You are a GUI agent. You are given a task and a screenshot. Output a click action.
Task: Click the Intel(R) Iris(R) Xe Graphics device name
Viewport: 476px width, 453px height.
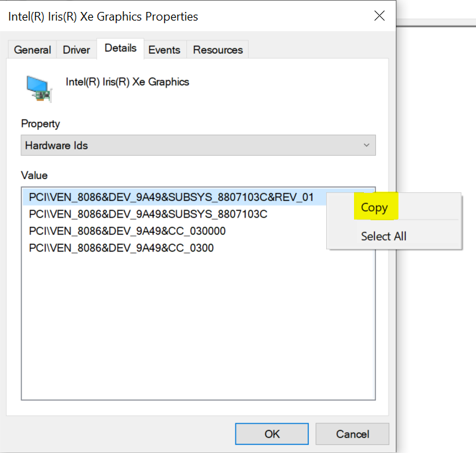(127, 82)
